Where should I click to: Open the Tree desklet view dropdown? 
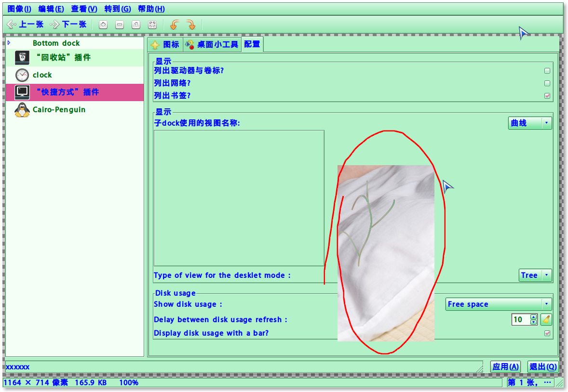click(x=535, y=275)
